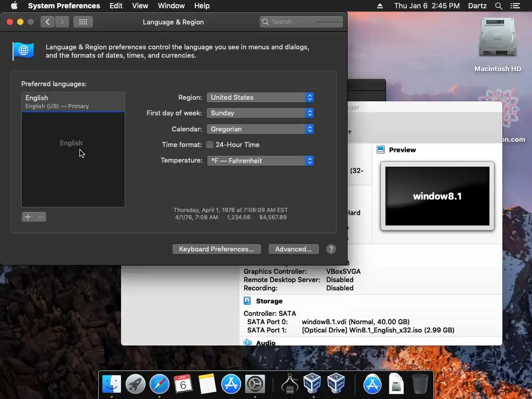The image size is (532, 399).
Task: Click the forward arrow in System Preferences
Action: (62, 22)
